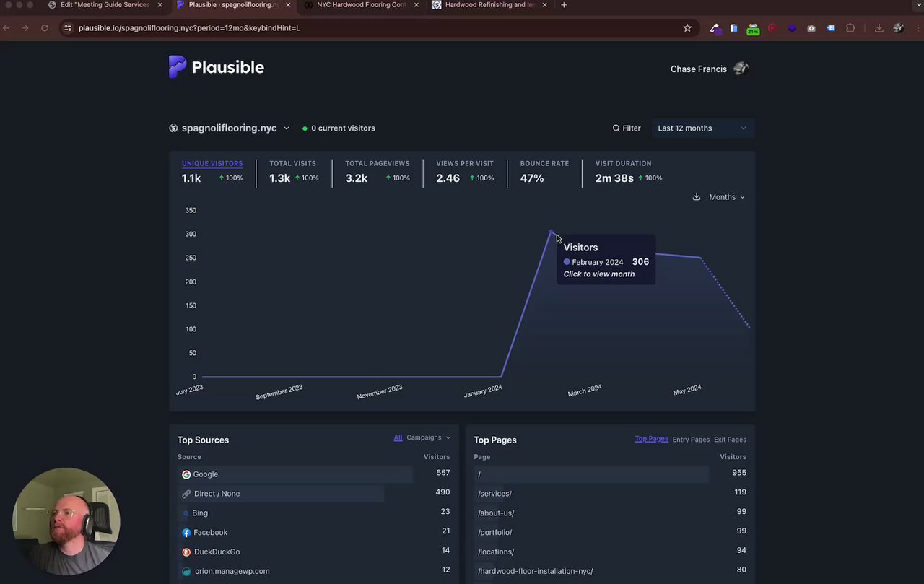Open the /locations/ page row
The height and width of the screenshot is (584, 924).
click(x=610, y=552)
